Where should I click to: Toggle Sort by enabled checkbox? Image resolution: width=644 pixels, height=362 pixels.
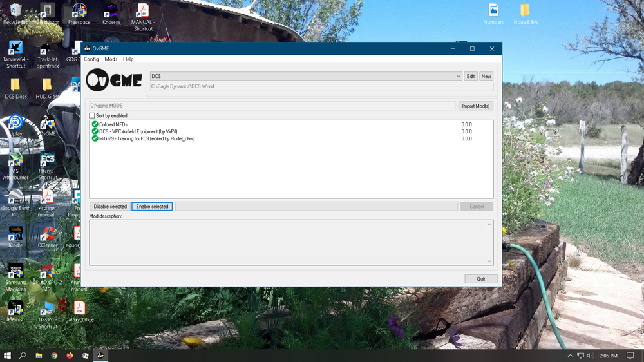(x=92, y=116)
